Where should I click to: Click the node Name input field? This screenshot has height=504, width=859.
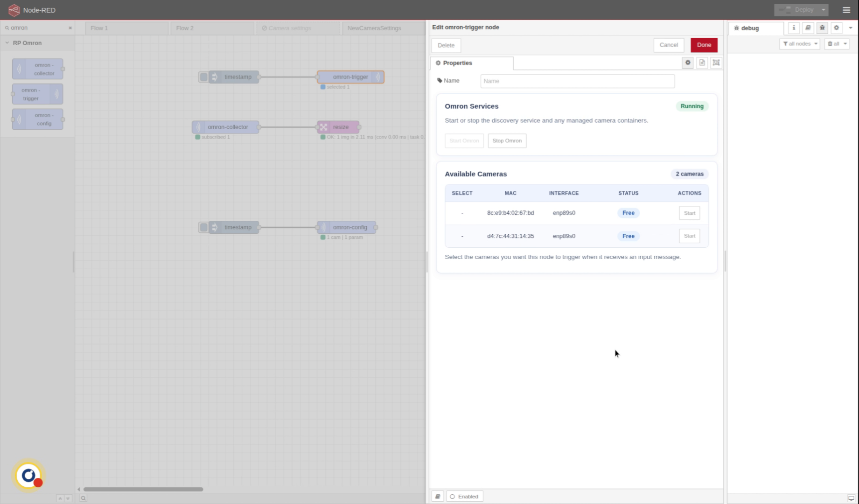tap(577, 81)
